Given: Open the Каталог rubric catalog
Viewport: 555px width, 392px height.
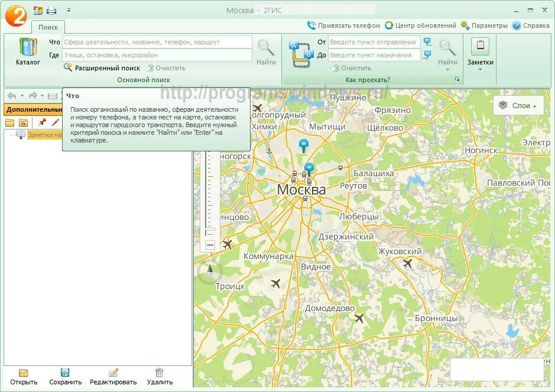Looking at the screenshot, I should coord(28,51).
